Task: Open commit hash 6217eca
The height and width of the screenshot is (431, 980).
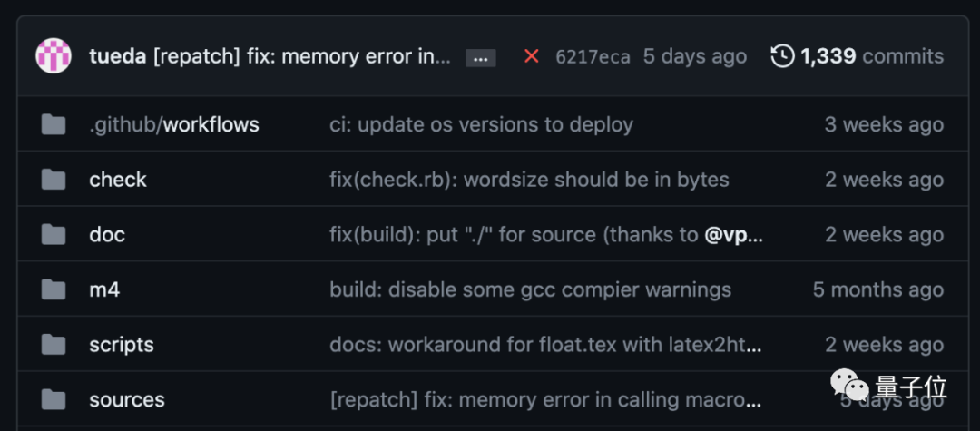Action: point(593,57)
